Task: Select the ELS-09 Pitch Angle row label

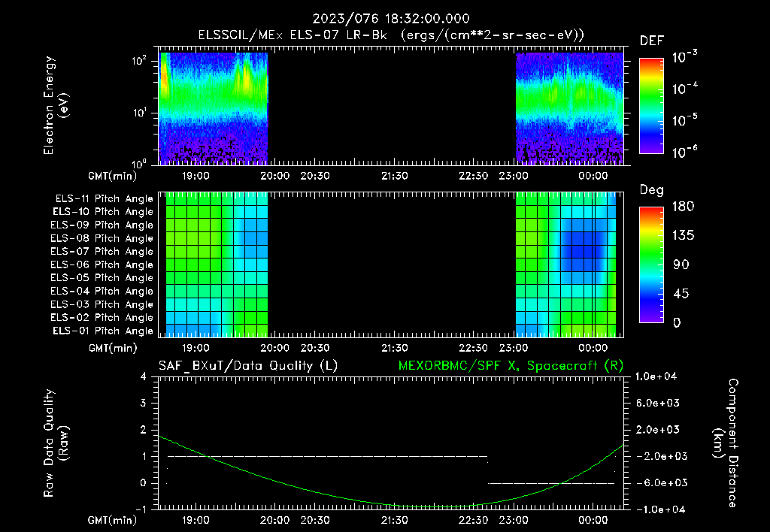Action: coord(102,225)
